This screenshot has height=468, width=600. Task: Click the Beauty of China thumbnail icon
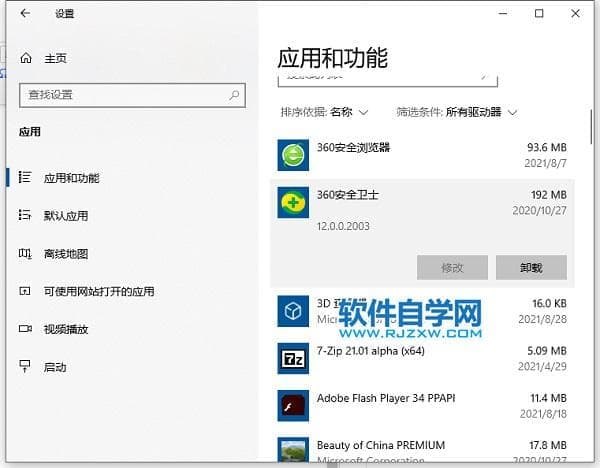(x=293, y=451)
